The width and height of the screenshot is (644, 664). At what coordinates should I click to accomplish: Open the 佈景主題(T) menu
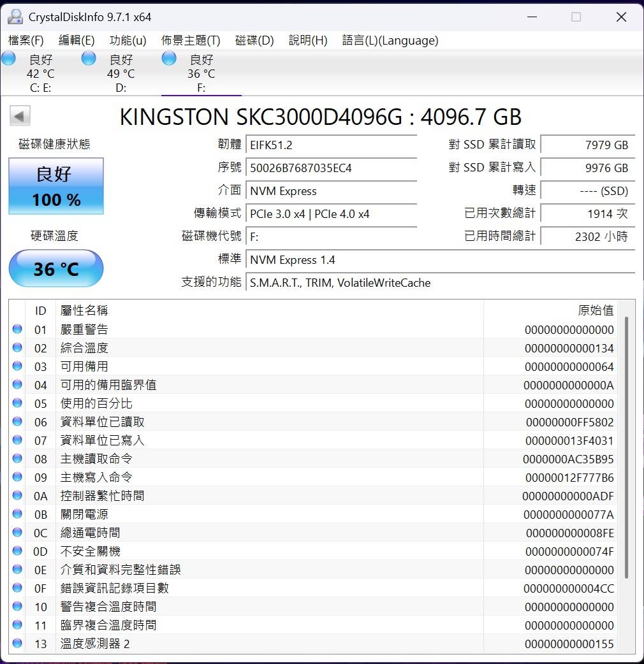pos(191,41)
